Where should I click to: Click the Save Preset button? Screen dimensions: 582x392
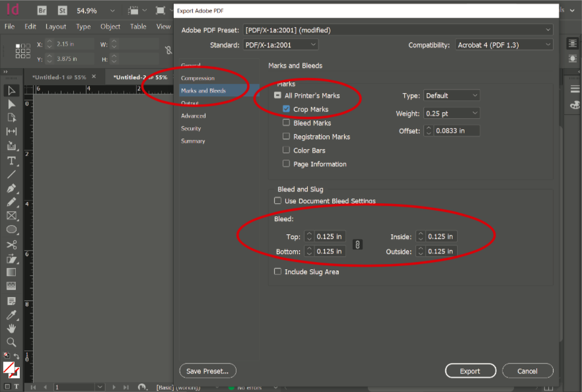click(x=207, y=371)
